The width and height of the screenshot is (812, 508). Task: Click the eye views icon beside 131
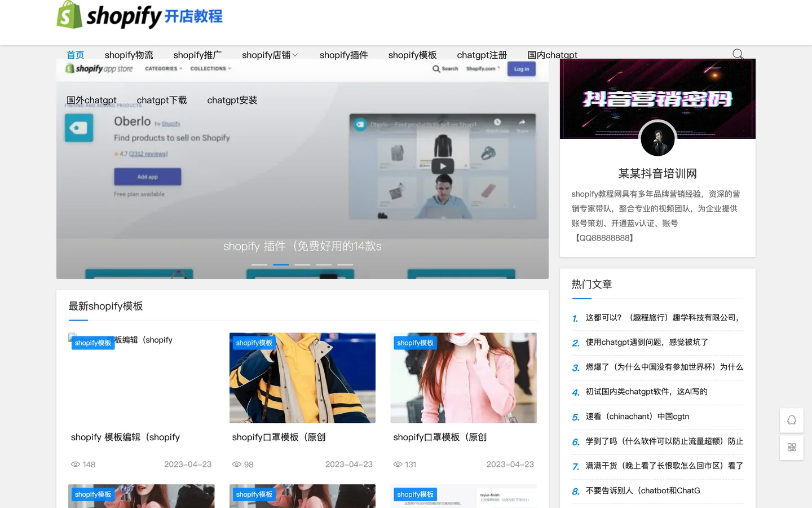click(x=398, y=465)
